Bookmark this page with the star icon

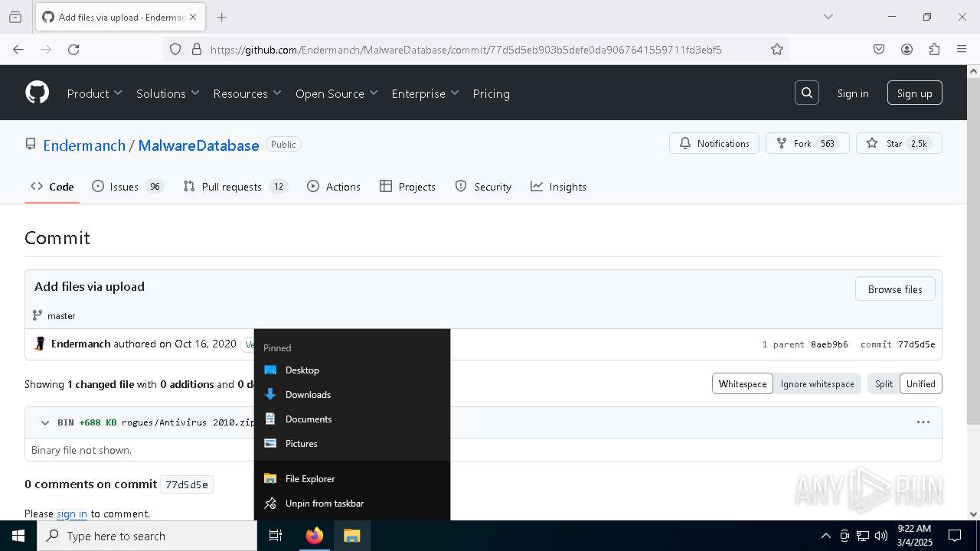pyautogui.click(x=777, y=49)
